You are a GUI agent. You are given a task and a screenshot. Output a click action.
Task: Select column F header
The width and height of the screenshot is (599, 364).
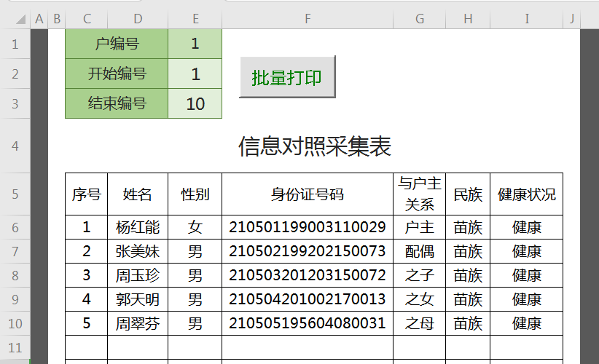click(308, 19)
